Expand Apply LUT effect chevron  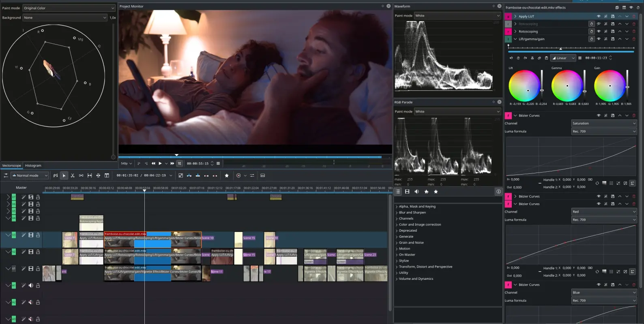(515, 16)
